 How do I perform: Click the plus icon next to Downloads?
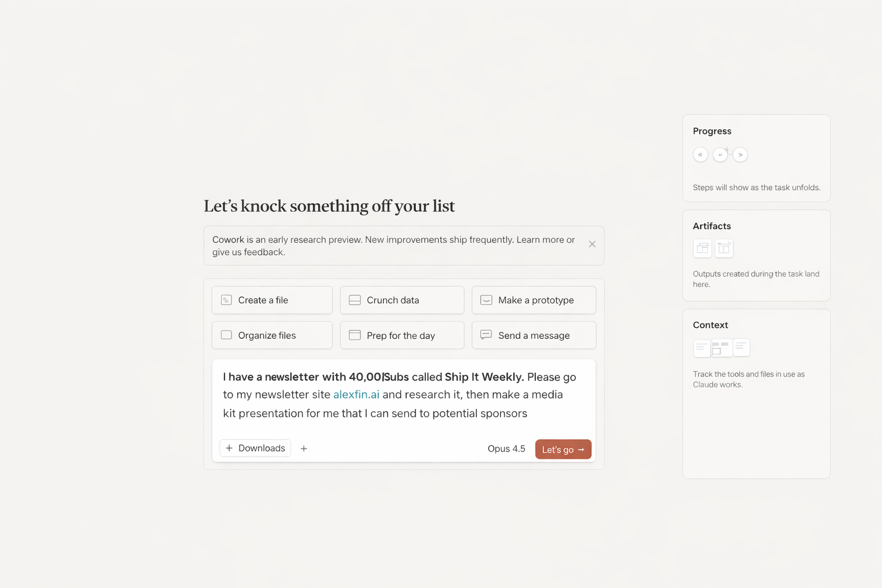tap(304, 448)
